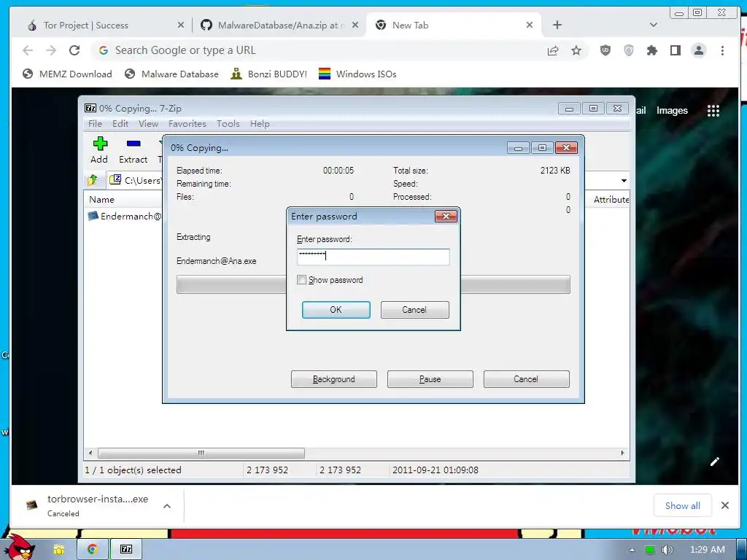Viewport: 747px width, 560px height.
Task: Open the 7-Zip Help menu
Action: [x=260, y=124]
